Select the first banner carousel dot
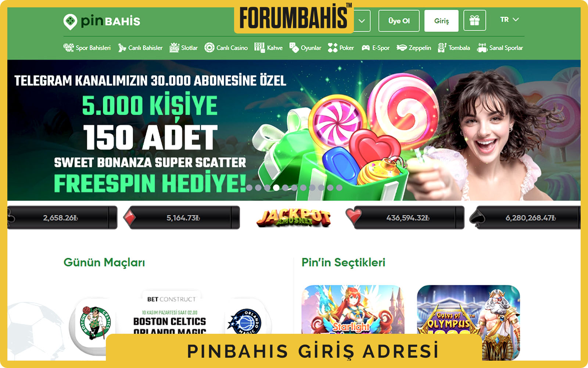Screen dimensions: 588x368 249,188
